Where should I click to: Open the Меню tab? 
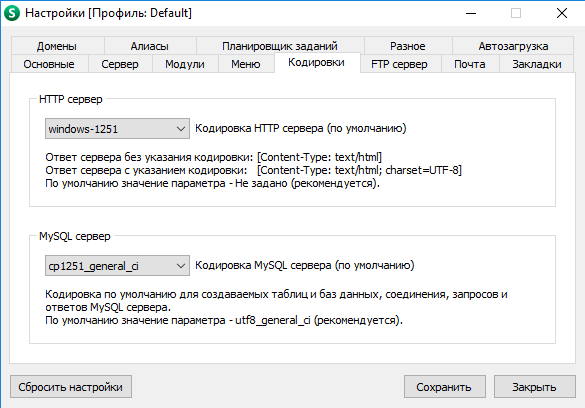(246, 64)
